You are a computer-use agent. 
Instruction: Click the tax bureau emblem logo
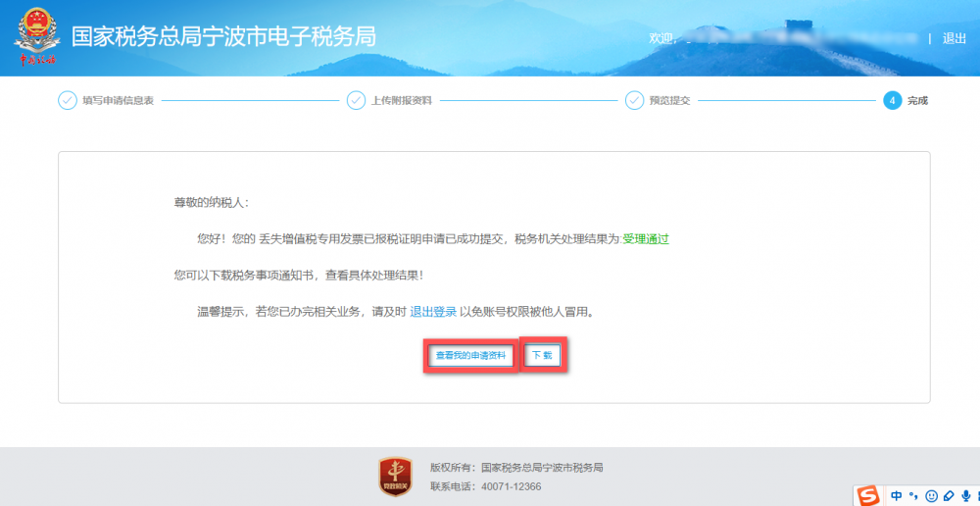[x=37, y=36]
